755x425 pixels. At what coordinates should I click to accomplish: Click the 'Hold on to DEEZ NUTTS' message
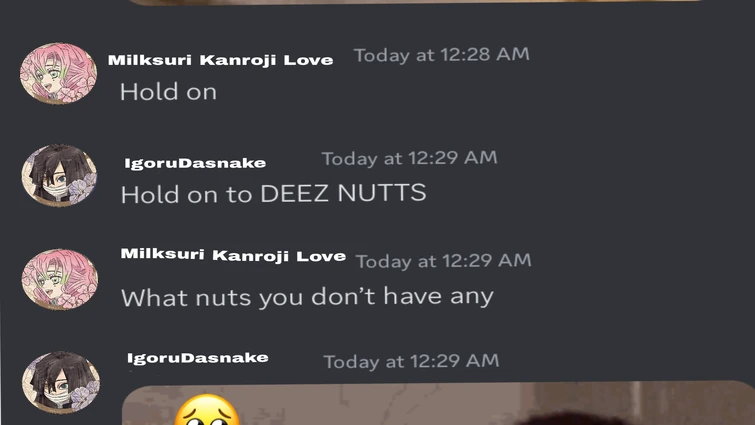click(273, 194)
